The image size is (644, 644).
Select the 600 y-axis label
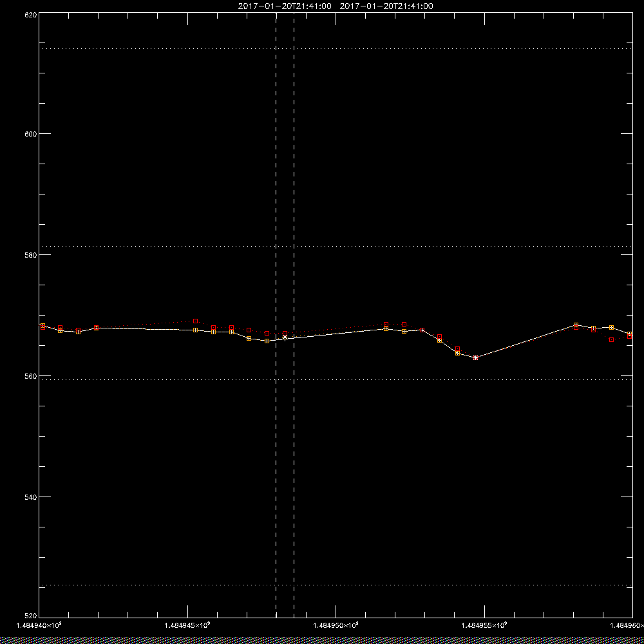pos(31,133)
